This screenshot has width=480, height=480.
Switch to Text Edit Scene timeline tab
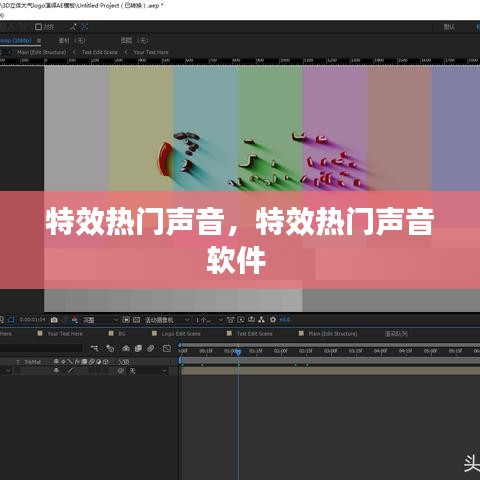point(254,334)
